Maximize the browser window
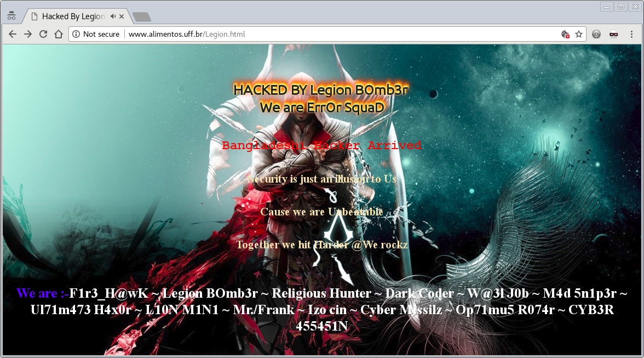Screen dimensions: 644x358 pyautogui.click(x=620, y=7)
